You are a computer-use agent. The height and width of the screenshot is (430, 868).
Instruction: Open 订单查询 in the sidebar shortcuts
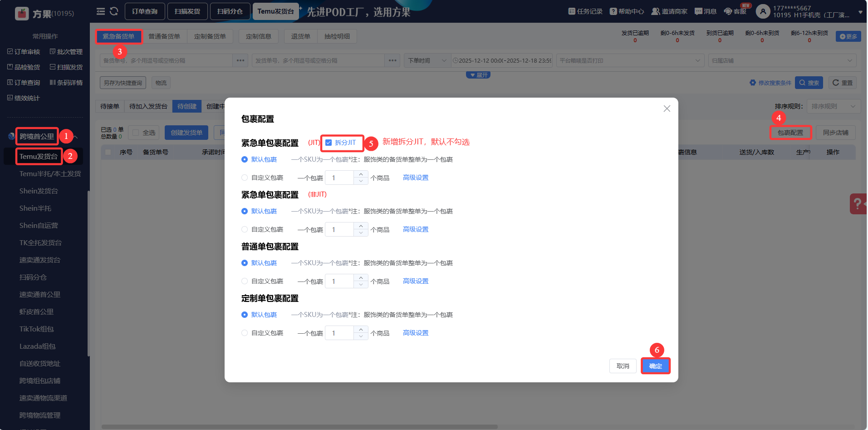coord(24,83)
